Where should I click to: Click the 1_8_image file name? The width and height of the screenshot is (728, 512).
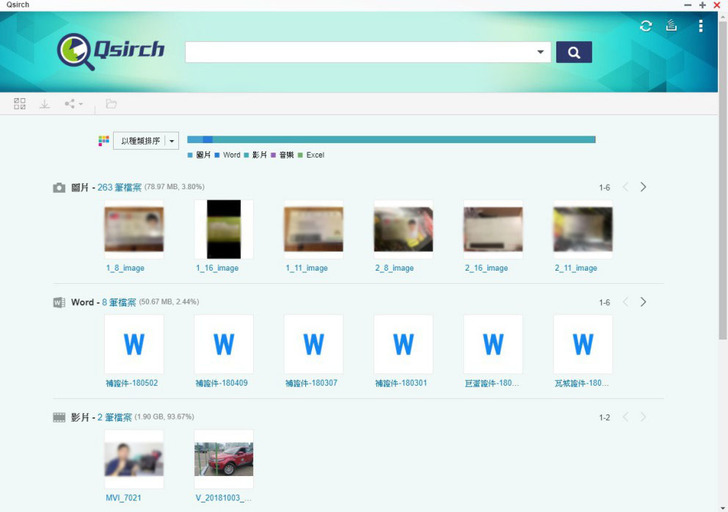pos(125,268)
